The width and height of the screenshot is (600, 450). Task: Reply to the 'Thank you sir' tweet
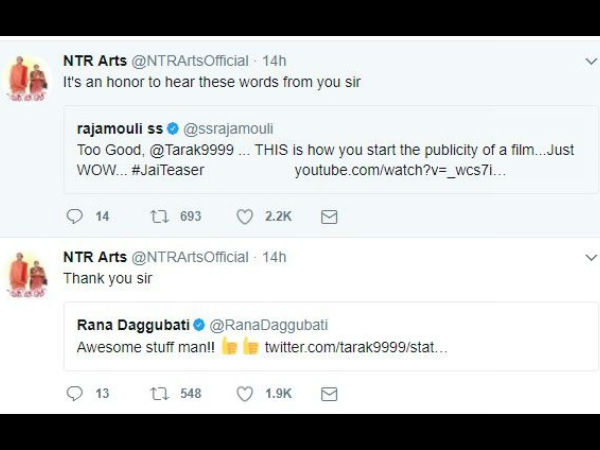(x=74, y=394)
